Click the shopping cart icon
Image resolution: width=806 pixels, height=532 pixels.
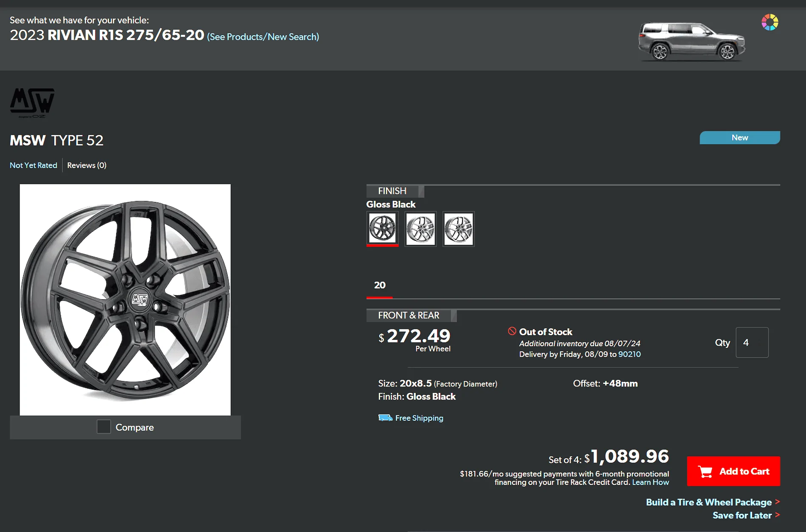705,472
